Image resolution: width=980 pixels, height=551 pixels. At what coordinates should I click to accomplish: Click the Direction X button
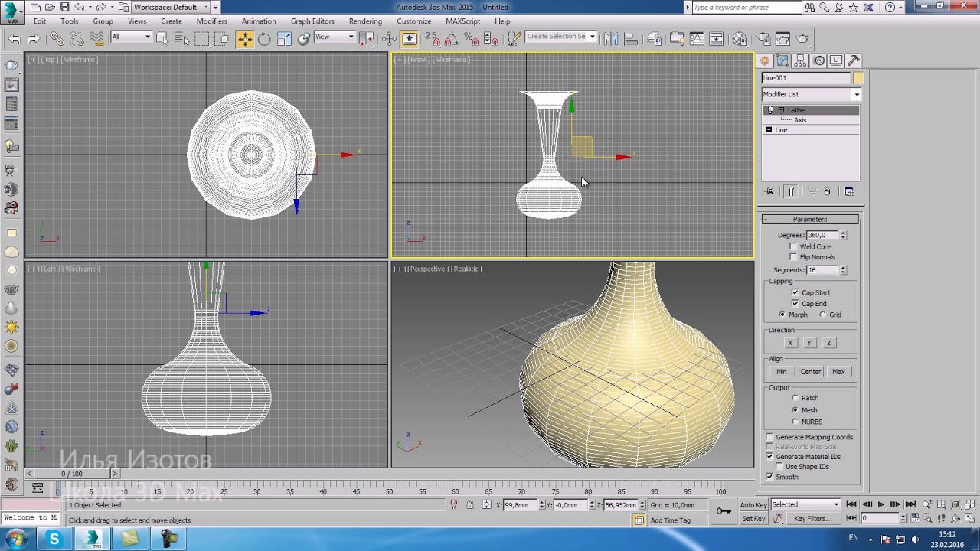click(x=790, y=343)
